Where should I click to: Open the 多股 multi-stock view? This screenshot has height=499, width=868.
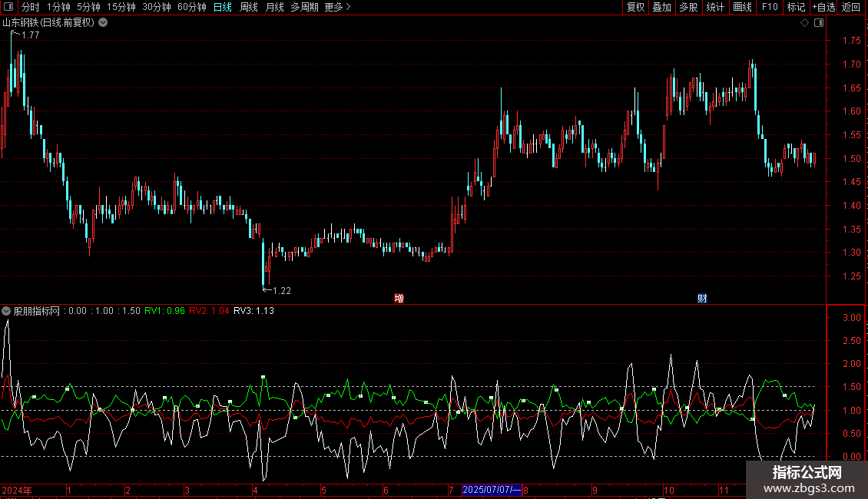[x=688, y=7]
